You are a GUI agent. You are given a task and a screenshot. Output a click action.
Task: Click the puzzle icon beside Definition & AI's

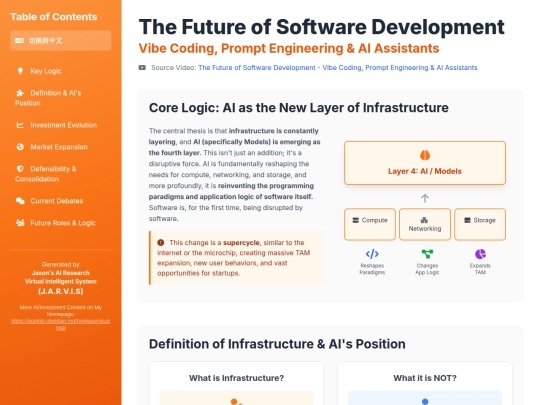(x=20, y=93)
